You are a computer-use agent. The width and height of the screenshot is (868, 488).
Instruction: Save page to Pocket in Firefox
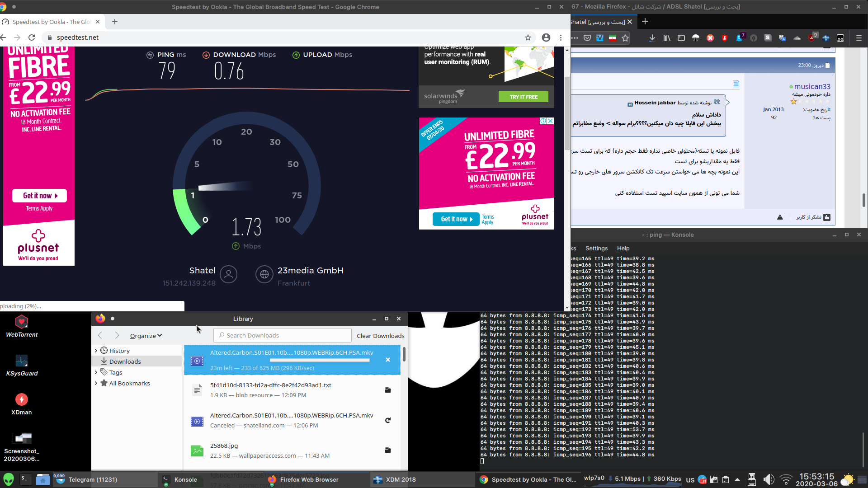click(x=587, y=38)
